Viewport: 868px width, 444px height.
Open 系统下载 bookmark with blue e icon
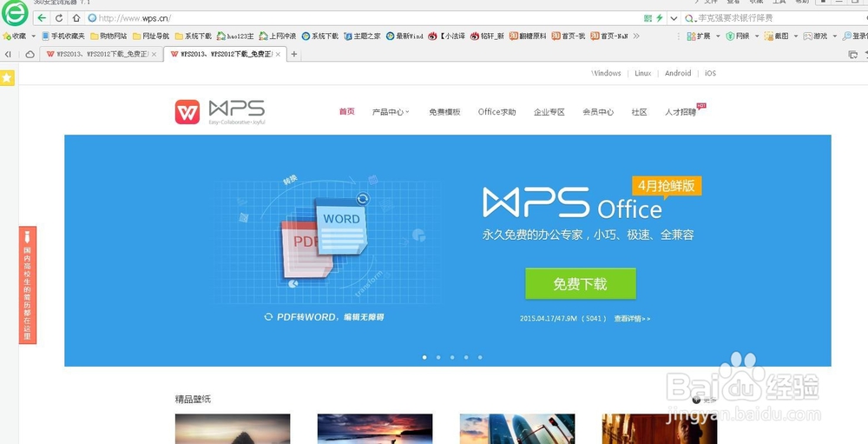tap(320, 36)
